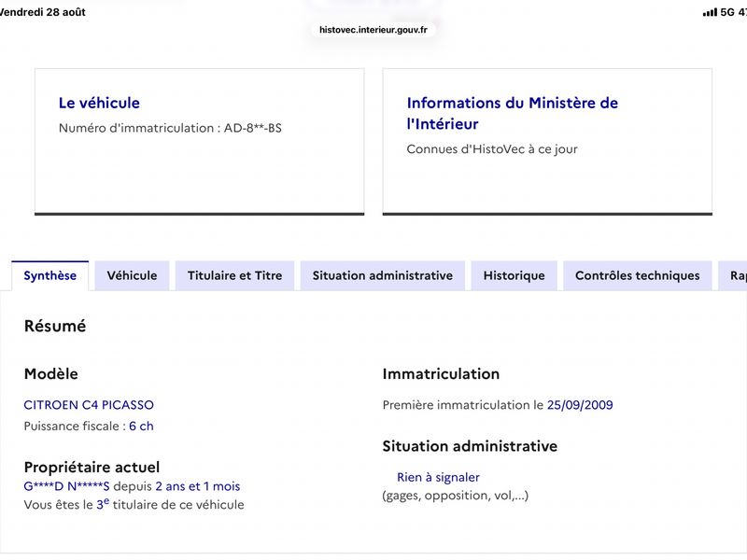Viewport: 747px width, 560px height.
Task: Click Informations du Ministère de l'Intérieur heading
Action: pos(512,113)
